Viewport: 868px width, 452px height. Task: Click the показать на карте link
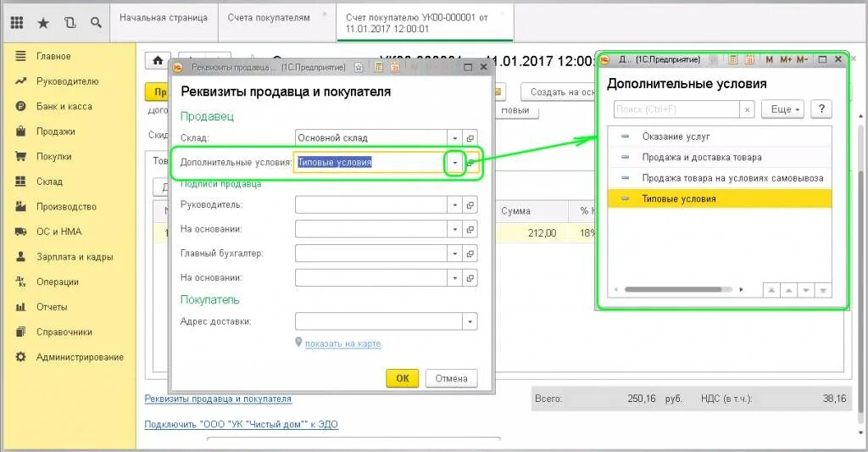(x=342, y=343)
